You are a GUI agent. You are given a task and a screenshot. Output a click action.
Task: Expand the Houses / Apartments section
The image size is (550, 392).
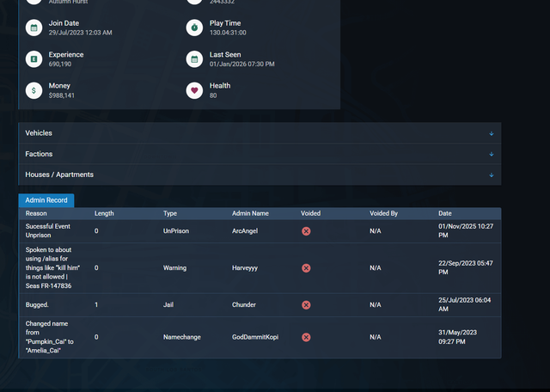(260, 175)
